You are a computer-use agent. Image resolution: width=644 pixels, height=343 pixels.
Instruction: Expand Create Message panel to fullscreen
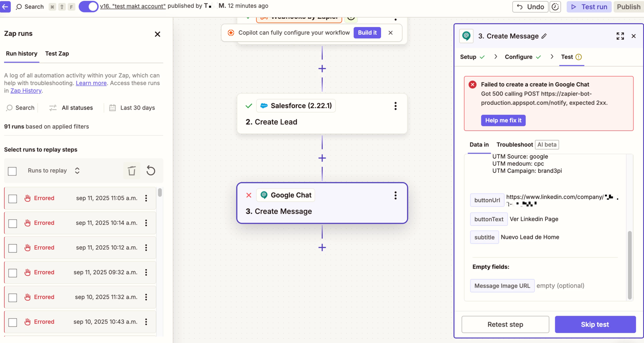click(620, 36)
